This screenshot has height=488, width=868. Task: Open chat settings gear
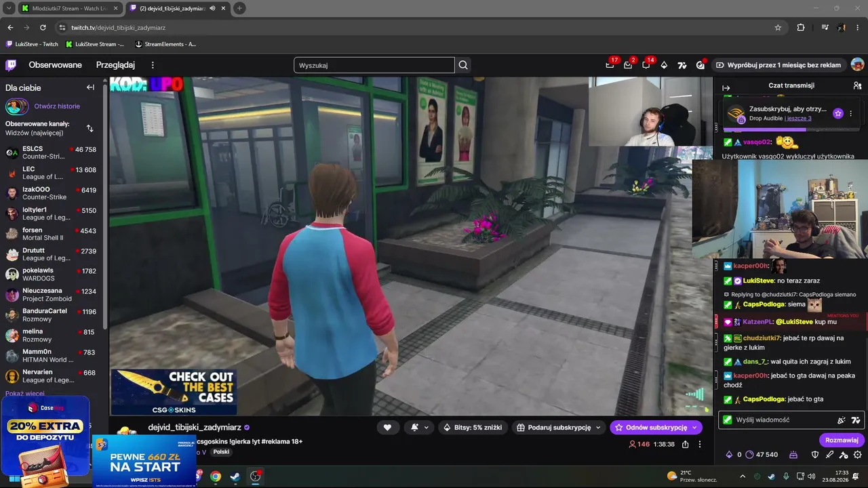coord(857,455)
